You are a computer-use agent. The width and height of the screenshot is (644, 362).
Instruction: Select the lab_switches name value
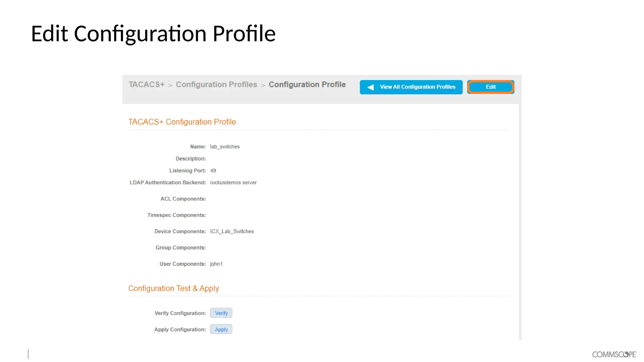(225, 147)
